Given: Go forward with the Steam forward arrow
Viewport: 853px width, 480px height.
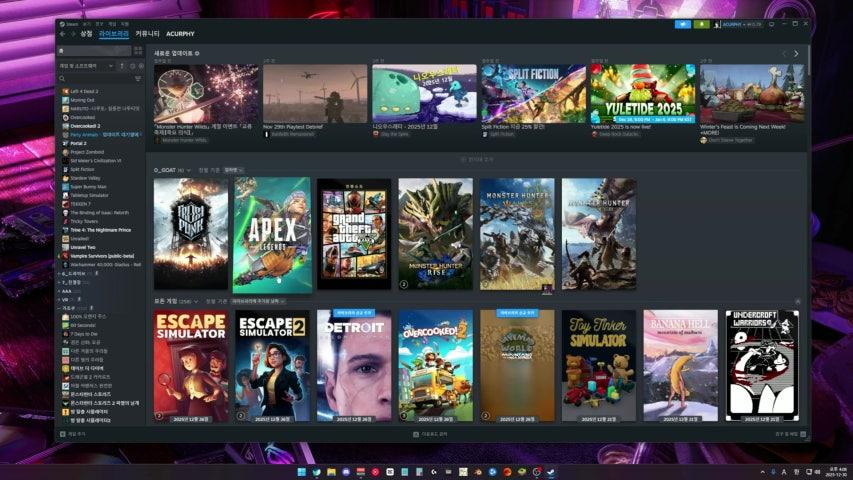Looking at the screenshot, I should coord(73,34).
